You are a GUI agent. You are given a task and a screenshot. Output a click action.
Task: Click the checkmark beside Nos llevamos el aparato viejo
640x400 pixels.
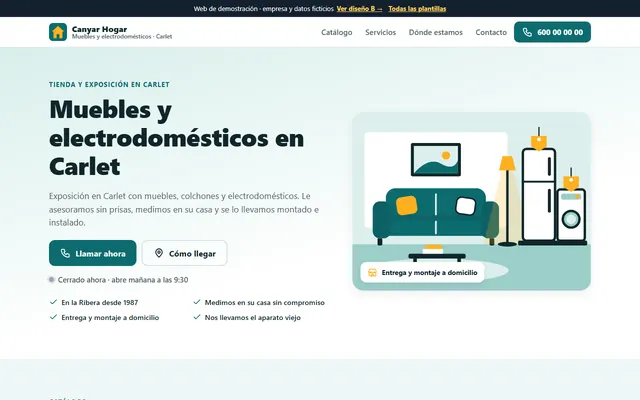point(197,317)
